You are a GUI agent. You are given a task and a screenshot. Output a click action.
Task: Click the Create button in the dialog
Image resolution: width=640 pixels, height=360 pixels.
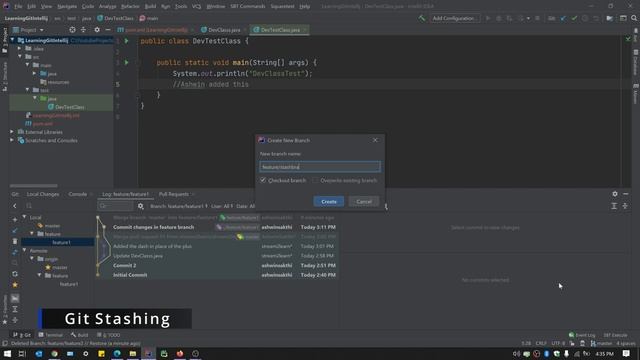pos(329,202)
